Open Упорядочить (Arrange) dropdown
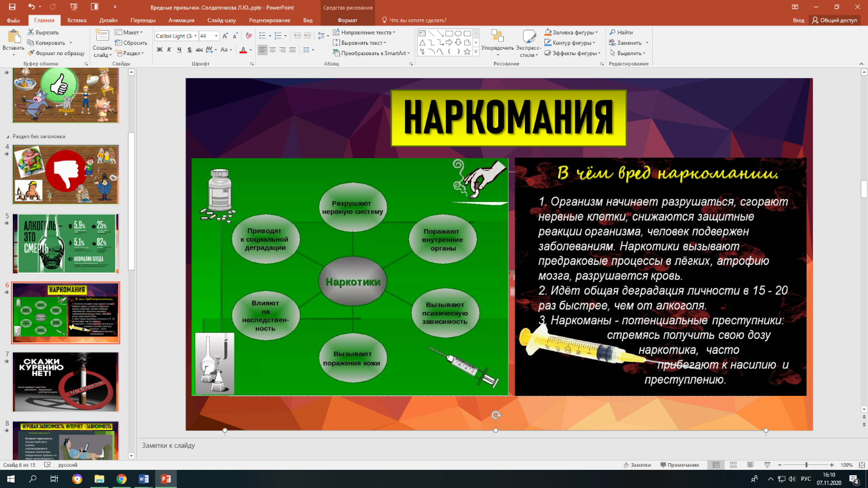The image size is (868, 488). [x=498, y=42]
